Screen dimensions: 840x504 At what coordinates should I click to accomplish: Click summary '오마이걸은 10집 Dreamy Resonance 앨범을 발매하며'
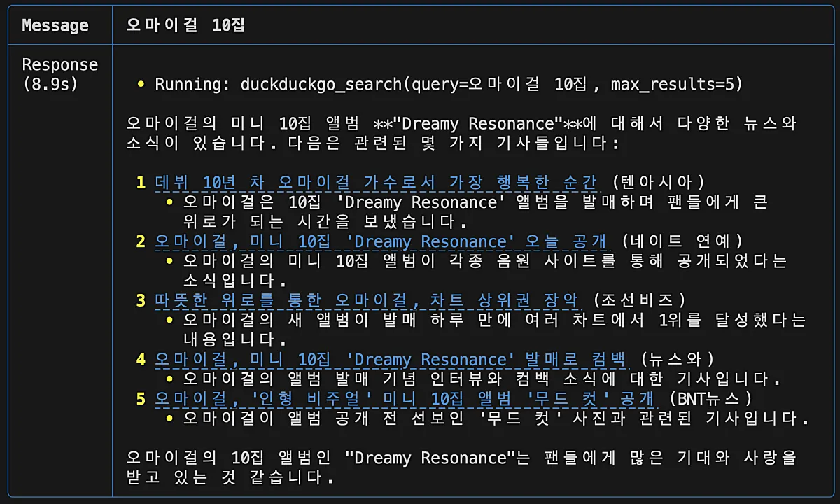[475, 212]
